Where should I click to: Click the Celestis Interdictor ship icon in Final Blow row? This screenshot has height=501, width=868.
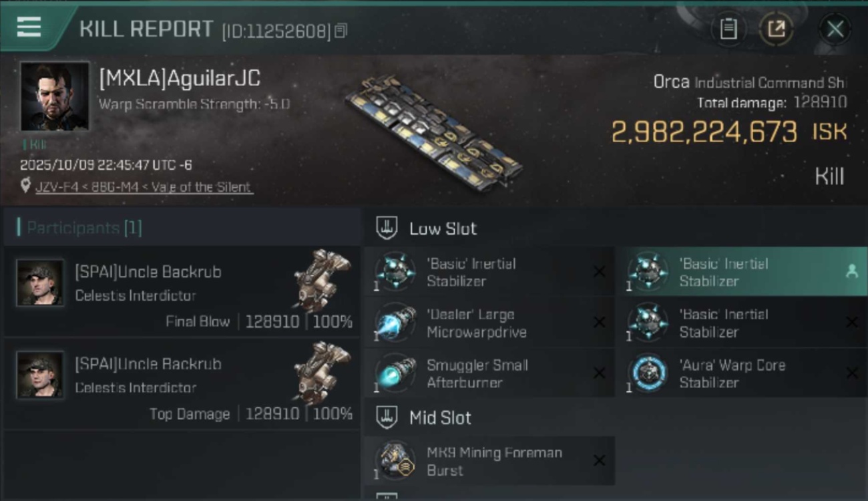[x=322, y=280]
